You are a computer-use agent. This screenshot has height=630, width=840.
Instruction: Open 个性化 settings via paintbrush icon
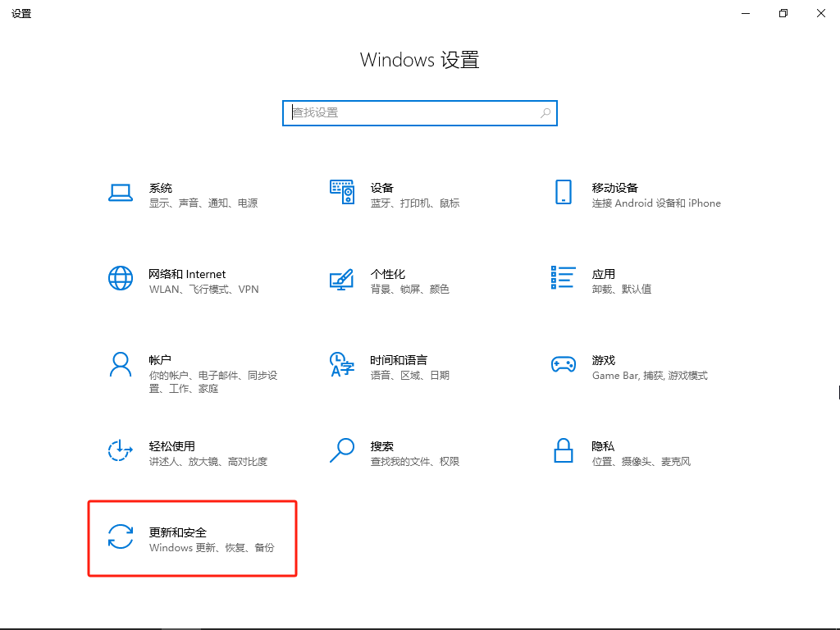point(342,279)
